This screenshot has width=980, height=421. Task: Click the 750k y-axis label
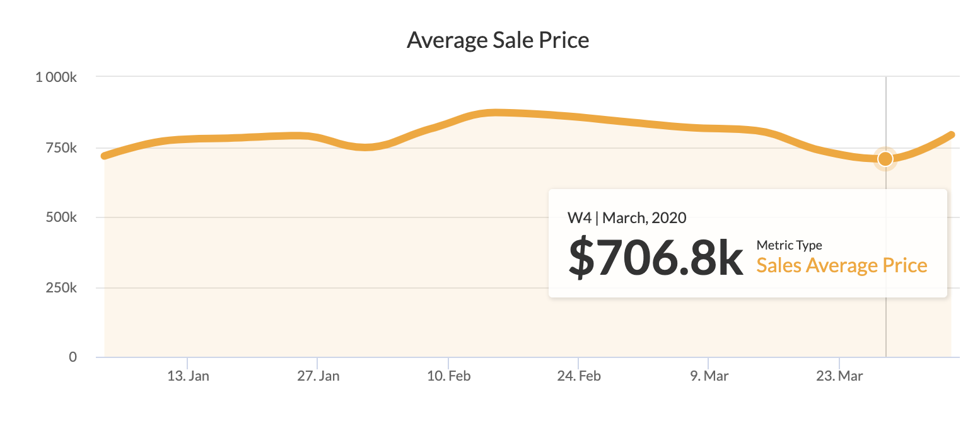(x=63, y=148)
